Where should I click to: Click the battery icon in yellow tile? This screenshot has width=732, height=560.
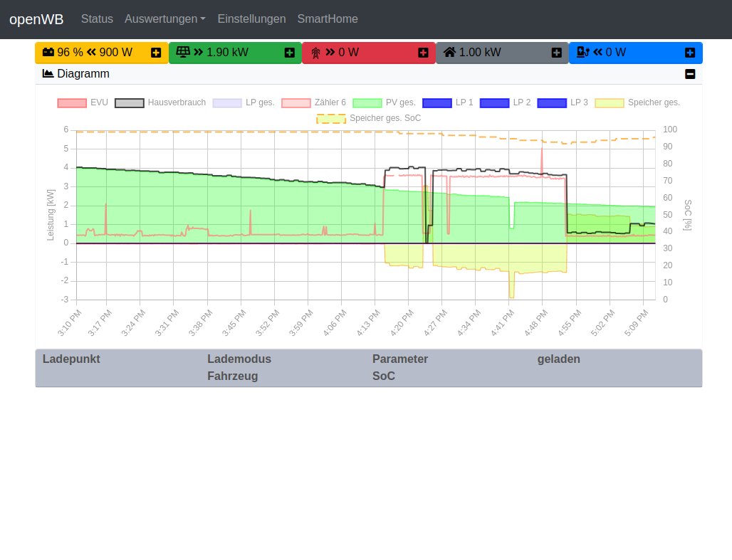(x=48, y=53)
